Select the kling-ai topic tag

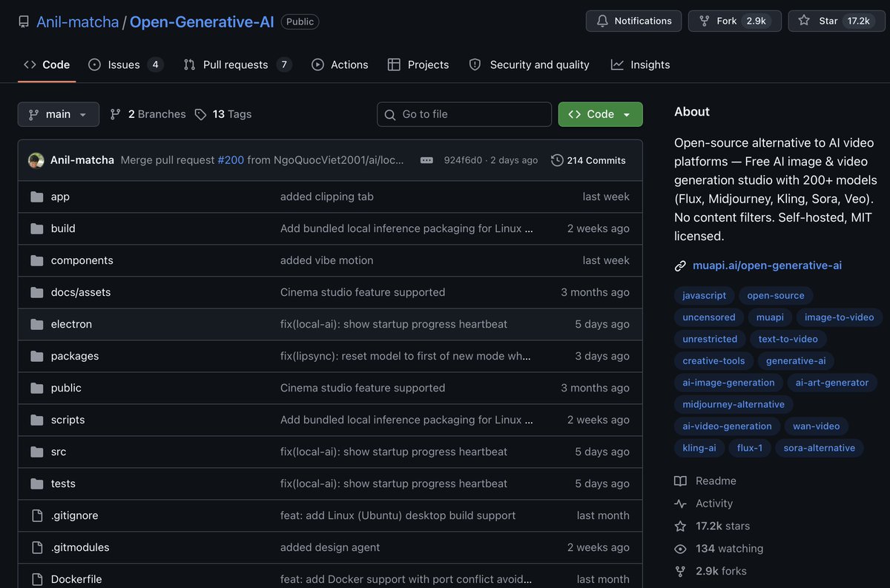699,448
